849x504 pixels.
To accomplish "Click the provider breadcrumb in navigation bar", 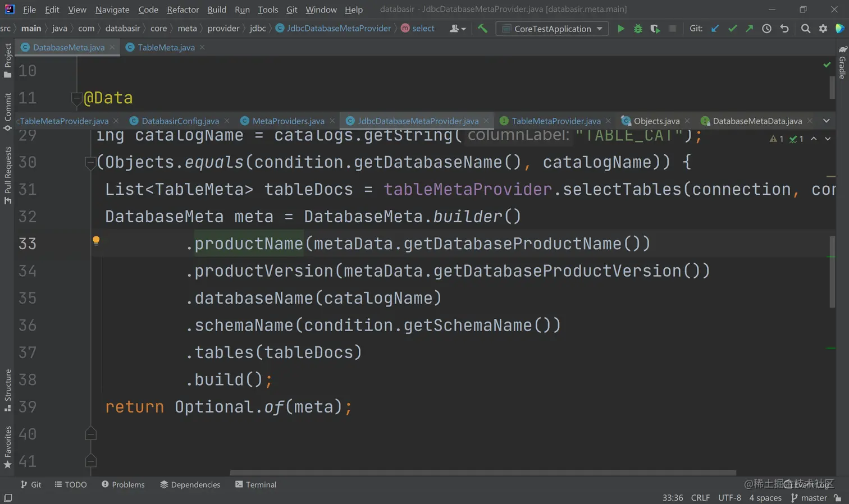I will (223, 29).
